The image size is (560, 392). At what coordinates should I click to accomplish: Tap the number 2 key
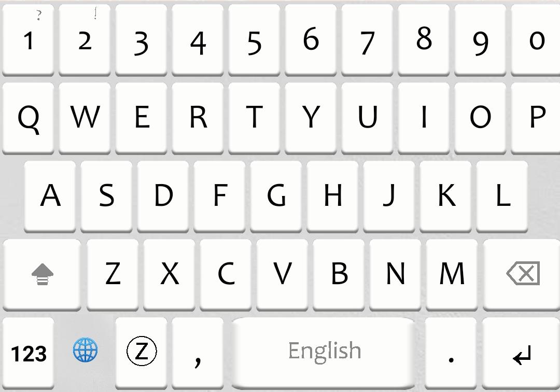click(x=85, y=40)
